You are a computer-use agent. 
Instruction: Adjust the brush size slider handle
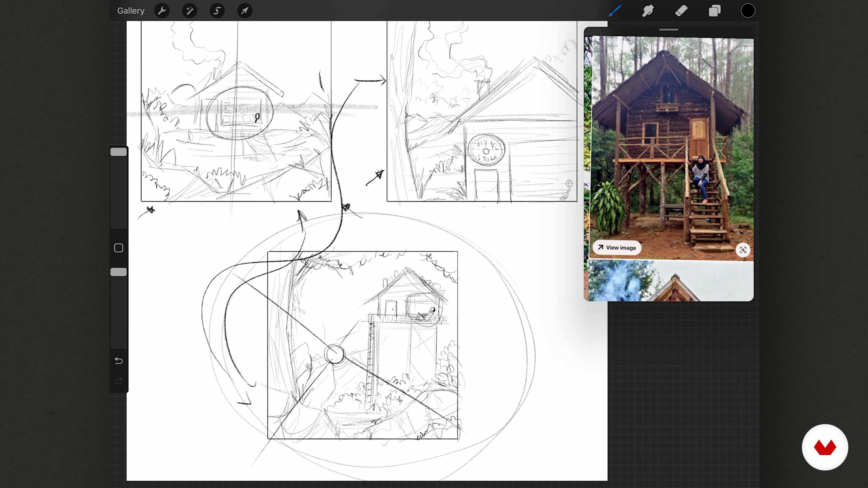point(119,152)
